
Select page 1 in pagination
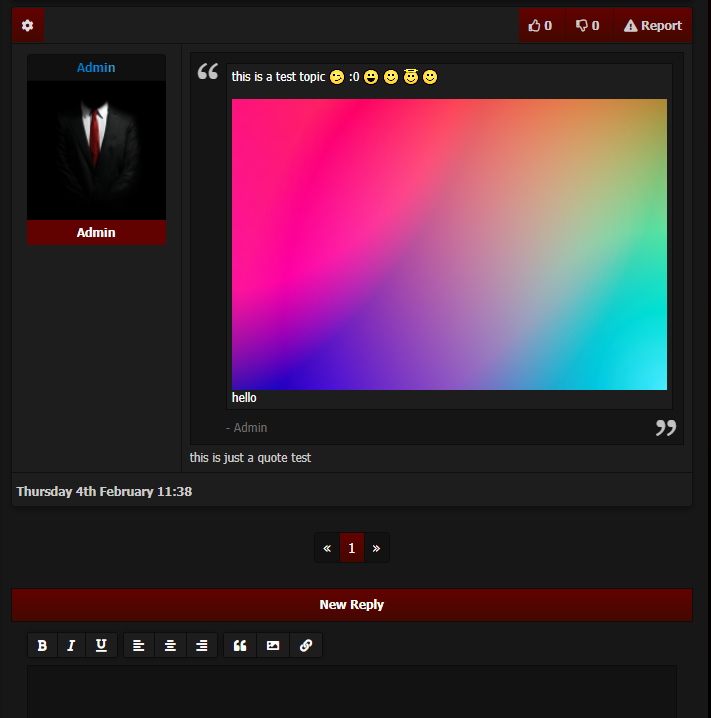(352, 548)
